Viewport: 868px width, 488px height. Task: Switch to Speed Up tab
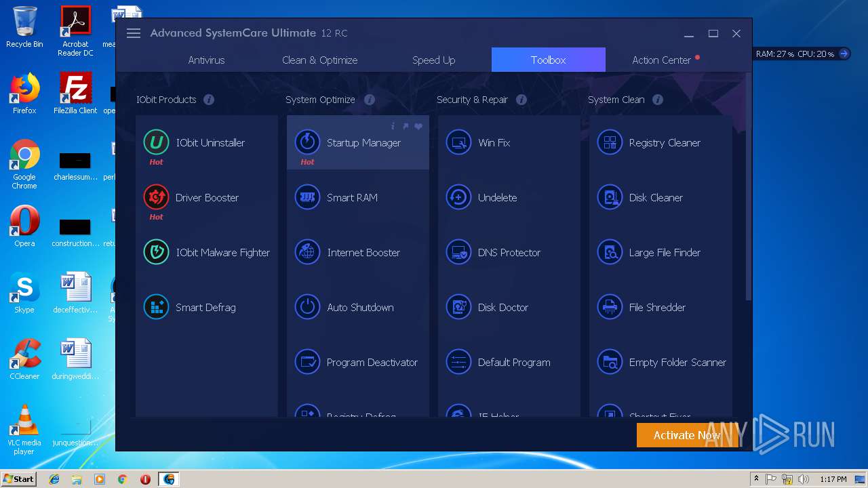coord(433,60)
